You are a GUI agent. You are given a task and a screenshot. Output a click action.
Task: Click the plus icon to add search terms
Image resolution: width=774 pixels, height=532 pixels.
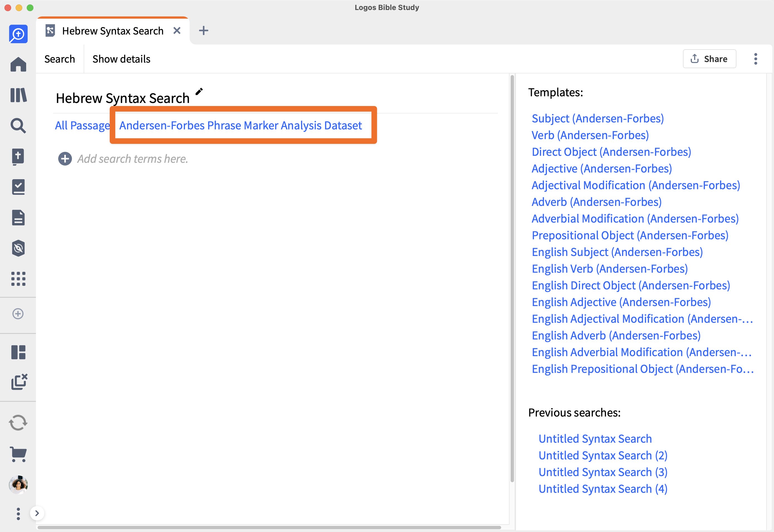click(x=65, y=159)
